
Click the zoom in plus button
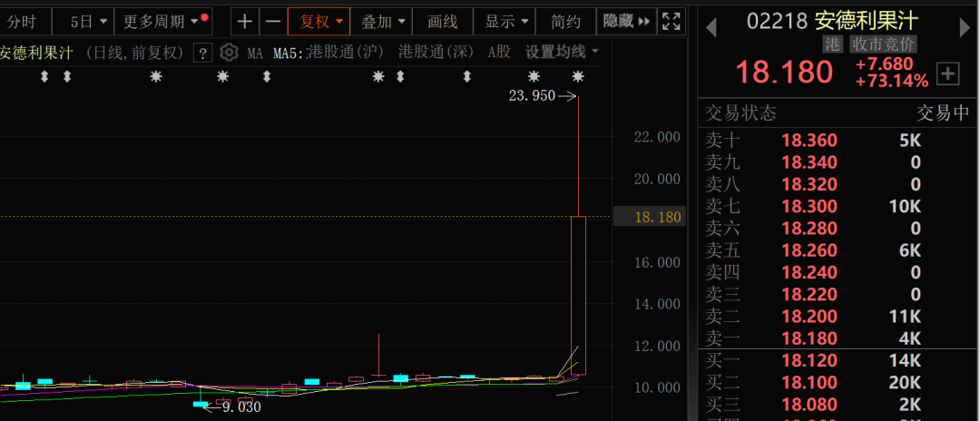pos(245,21)
